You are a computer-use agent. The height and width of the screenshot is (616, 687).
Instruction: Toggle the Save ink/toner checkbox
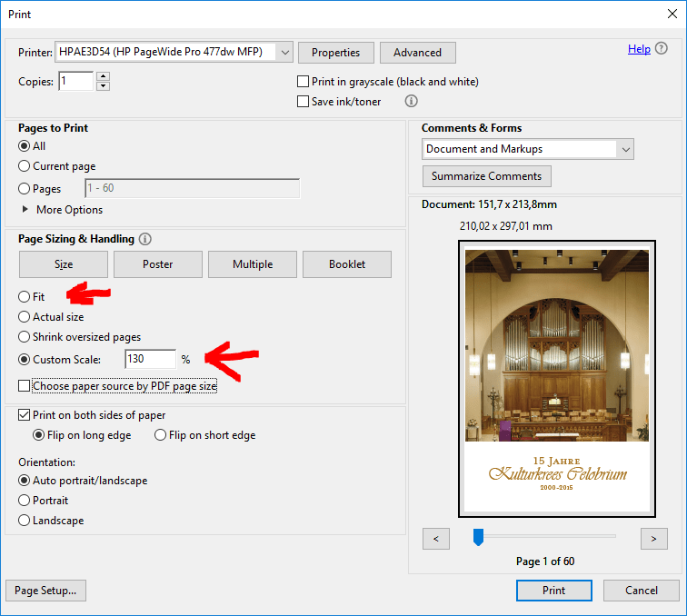click(303, 102)
